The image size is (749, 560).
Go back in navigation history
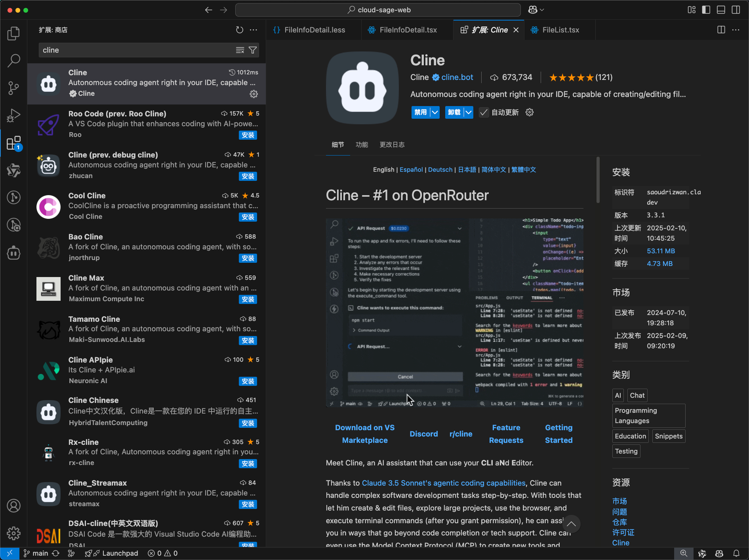click(209, 10)
